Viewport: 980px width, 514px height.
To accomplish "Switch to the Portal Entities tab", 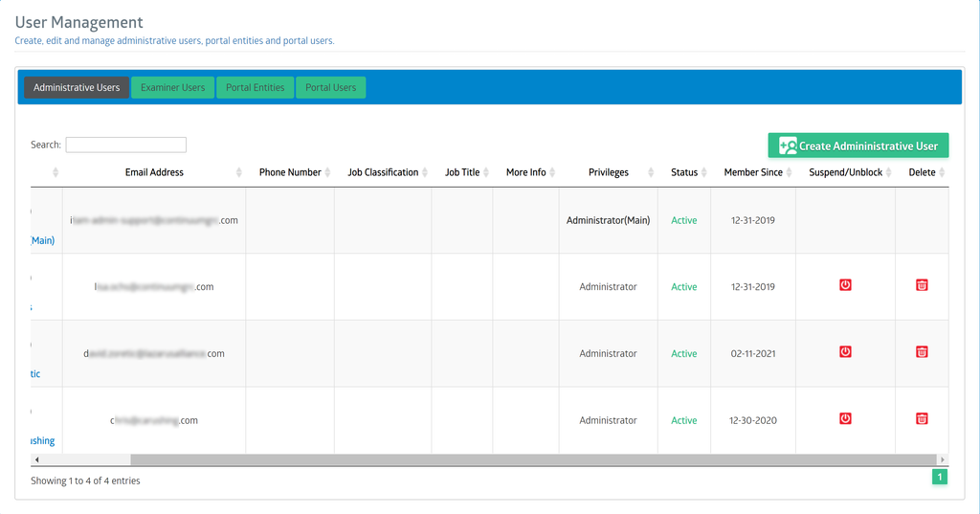I will click(x=255, y=87).
